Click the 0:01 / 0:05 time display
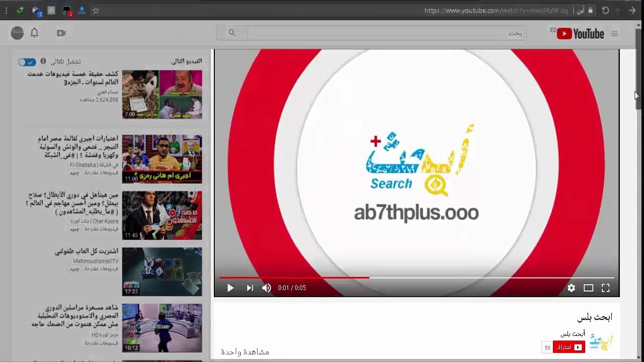644x362 pixels. (292, 288)
